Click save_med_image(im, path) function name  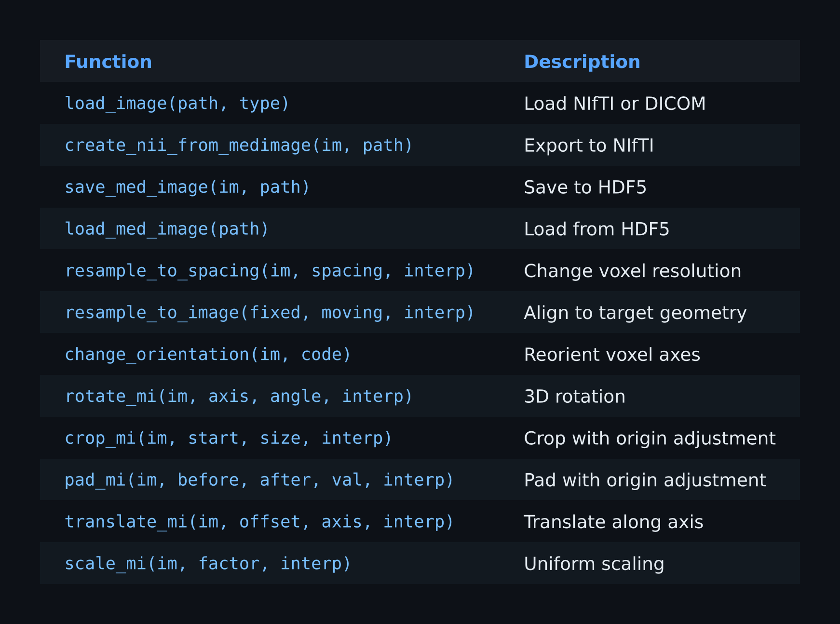187,187
